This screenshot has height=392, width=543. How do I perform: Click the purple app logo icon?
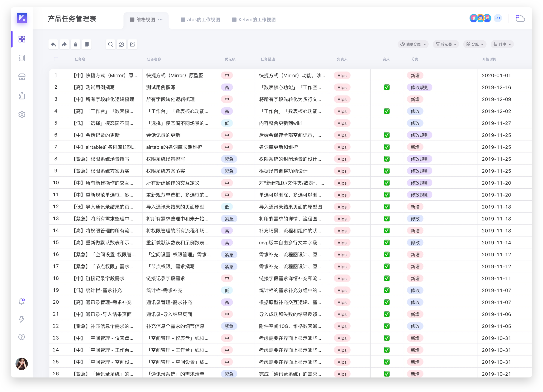[22, 18]
